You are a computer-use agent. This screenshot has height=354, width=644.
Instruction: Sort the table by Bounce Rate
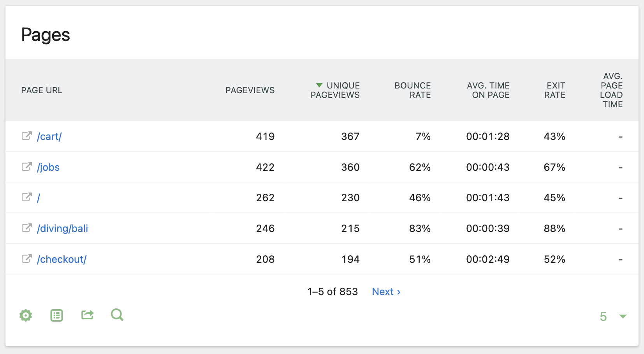[412, 90]
